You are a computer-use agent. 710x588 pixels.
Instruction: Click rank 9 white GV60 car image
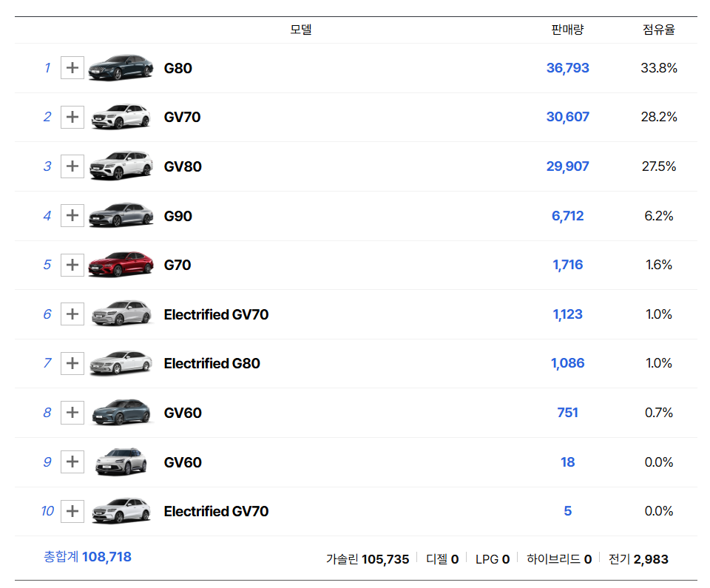tap(121, 462)
